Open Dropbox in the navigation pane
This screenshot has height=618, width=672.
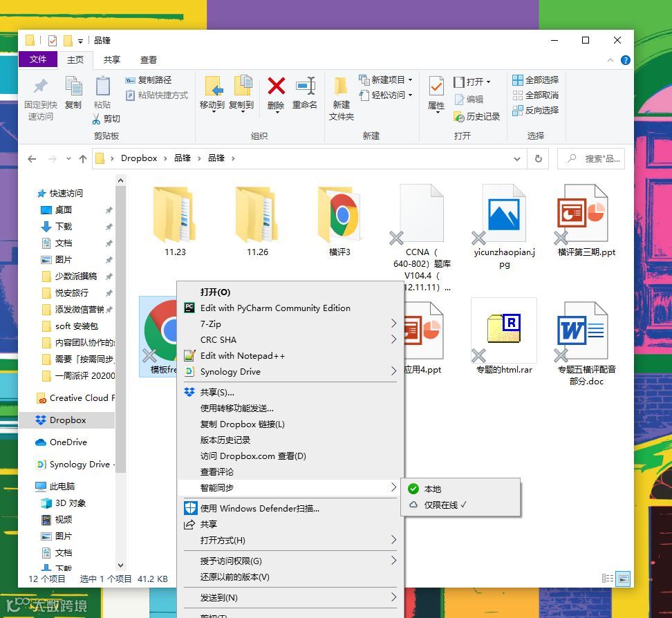tap(67, 420)
